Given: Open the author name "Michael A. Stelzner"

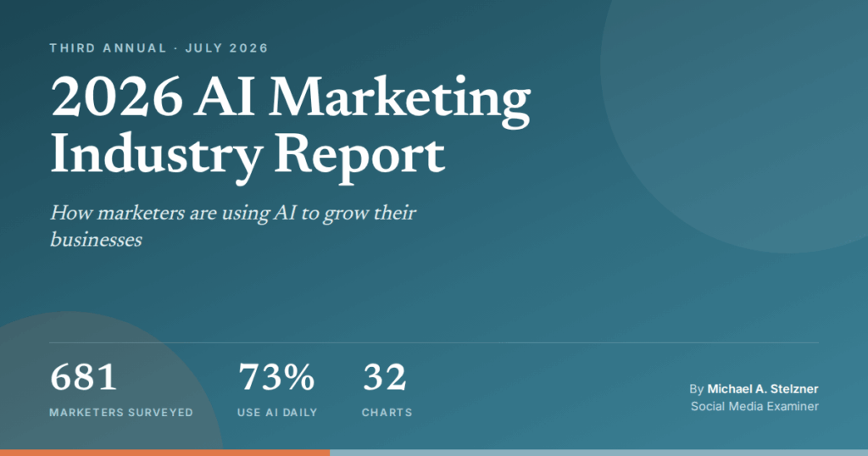Looking at the screenshot, I should coord(763,389).
